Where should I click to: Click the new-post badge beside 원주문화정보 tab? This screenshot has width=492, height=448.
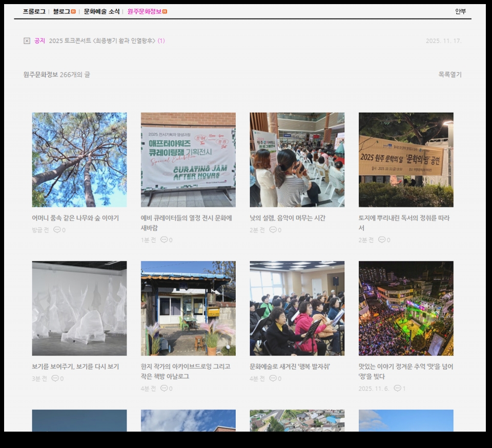click(x=165, y=11)
